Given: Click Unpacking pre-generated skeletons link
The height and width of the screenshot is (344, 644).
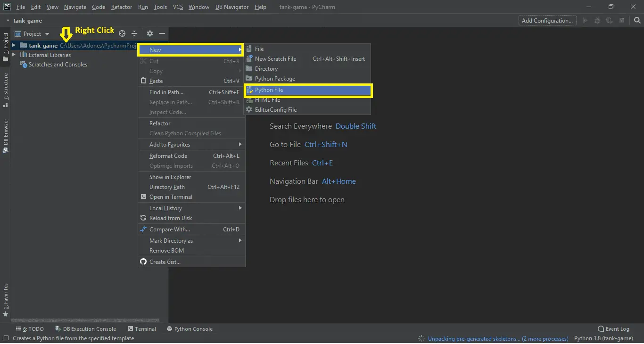Looking at the screenshot, I should point(495,338).
